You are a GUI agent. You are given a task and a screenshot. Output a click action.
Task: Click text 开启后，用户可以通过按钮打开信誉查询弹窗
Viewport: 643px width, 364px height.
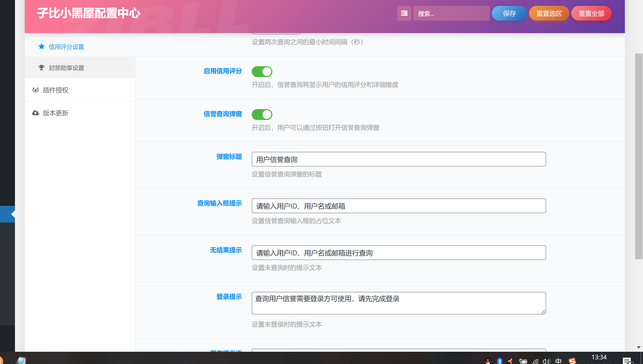click(x=315, y=128)
